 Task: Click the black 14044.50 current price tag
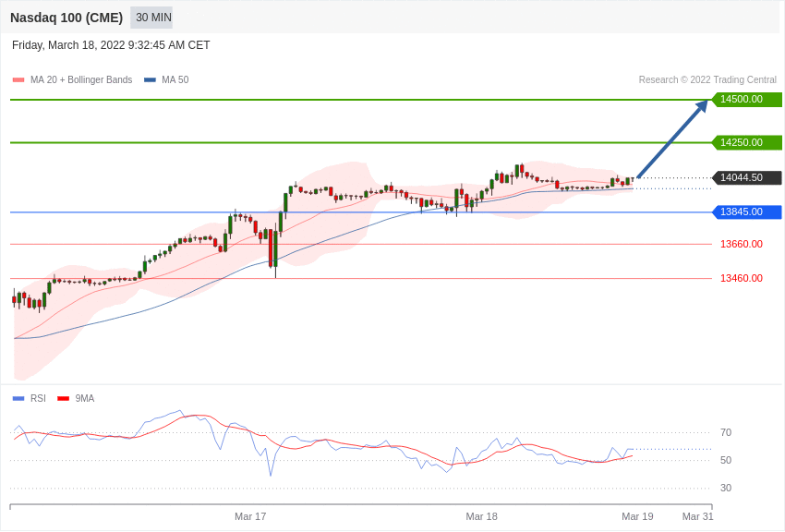point(746,178)
